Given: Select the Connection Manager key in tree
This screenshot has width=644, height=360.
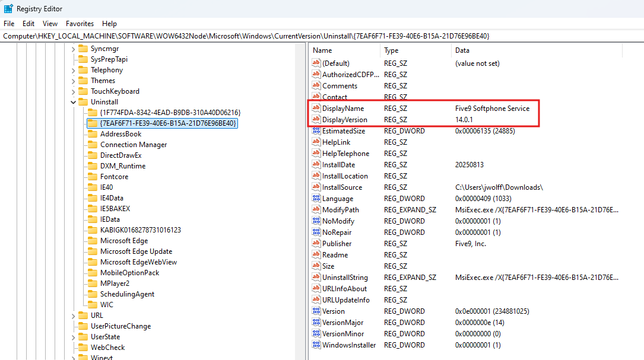Looking at the screenshot, I should 133,145.
